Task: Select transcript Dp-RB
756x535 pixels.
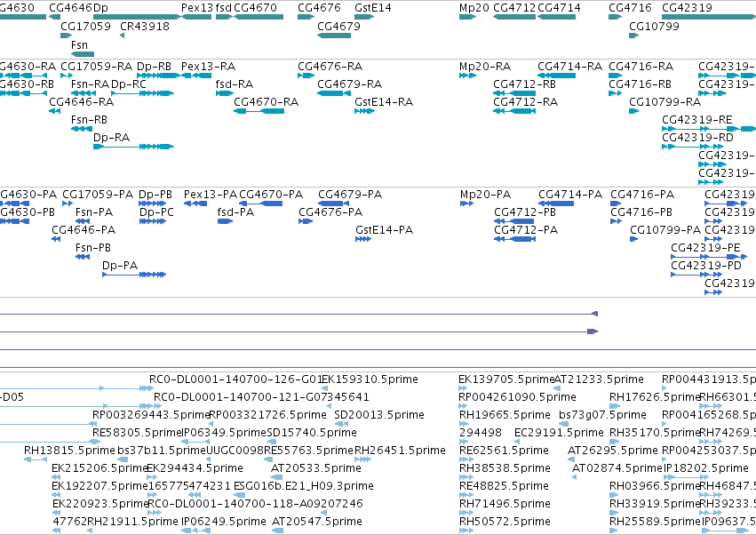Action: click(x=154, y=66)
